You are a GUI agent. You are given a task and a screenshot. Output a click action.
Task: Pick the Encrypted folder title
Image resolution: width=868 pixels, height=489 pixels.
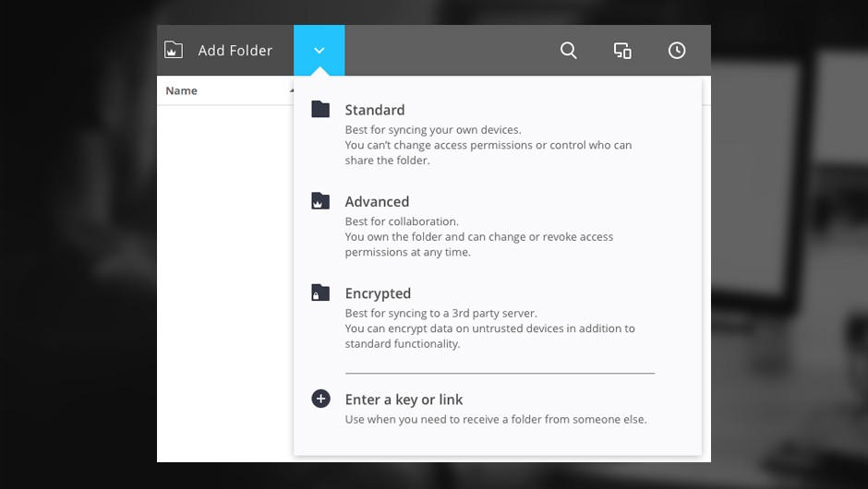point(378,293)
